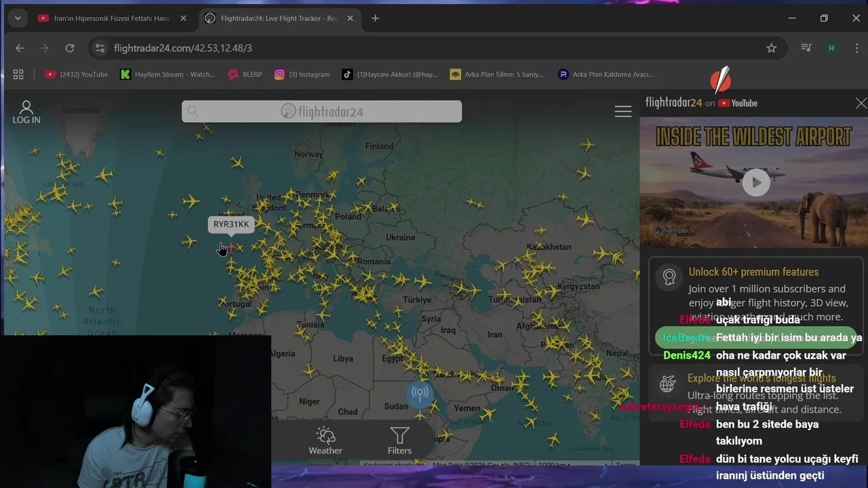
Task: Close the Flightradar24 browser tab
Action: [x=350, y=18]
